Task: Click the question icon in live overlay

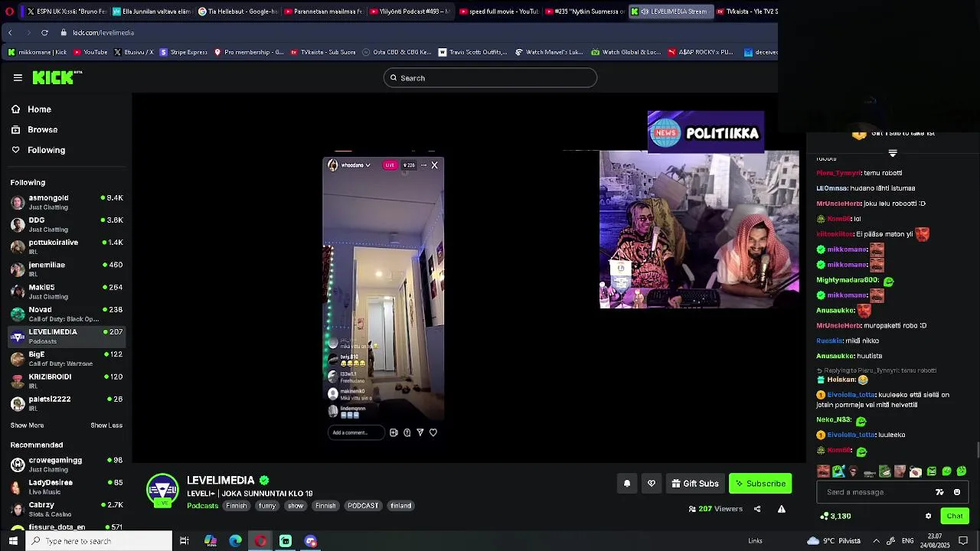Action: click(407, 432)
